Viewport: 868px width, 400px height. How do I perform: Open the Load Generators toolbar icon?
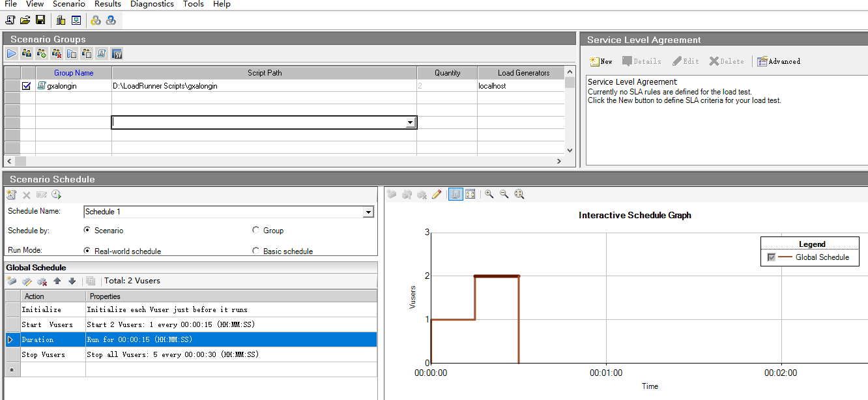point(61,20)
